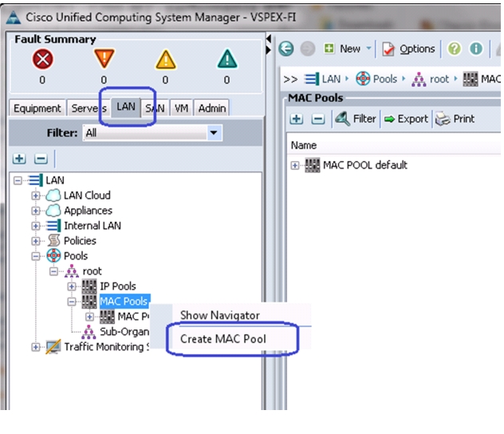This screenshot has height=434, width=504.
Task: Click the green help question mark icon
Action: pyautogui.click(x=455, y=49)
